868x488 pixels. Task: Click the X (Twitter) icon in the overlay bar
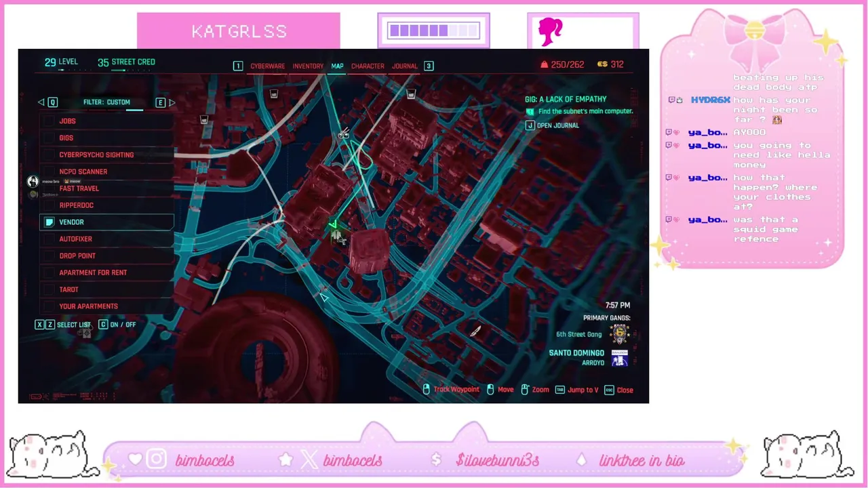pyautogui.click(x=309, y=460)
